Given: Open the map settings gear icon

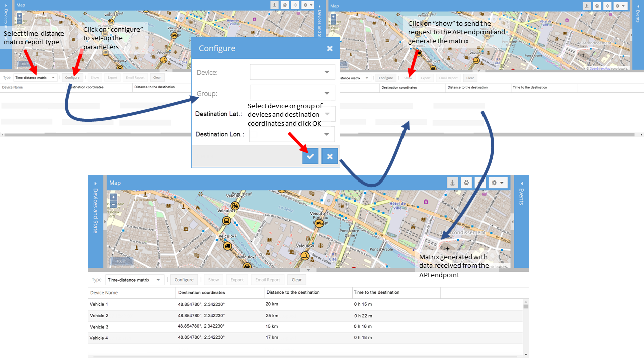Looking at the screenshot, I should tap(495, 183).
